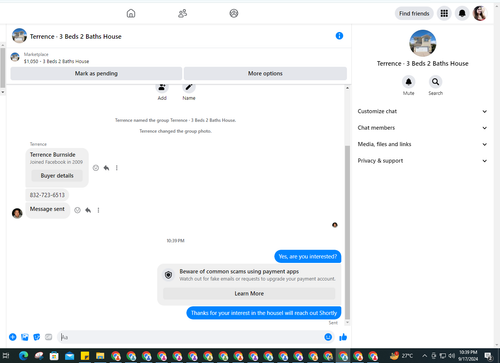The width and height of the screenshot is (500, 363).
Task: Click Mark as pending button
Action: [96, 73]
